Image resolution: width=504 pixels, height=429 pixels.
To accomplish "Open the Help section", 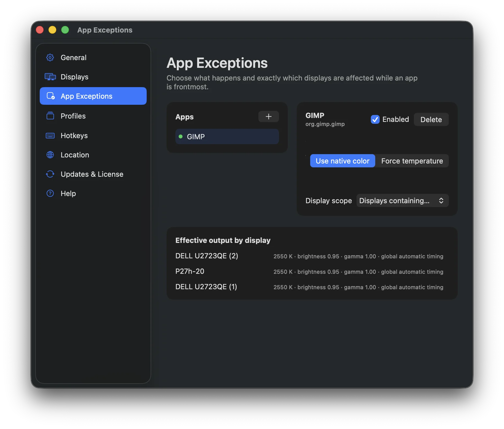I will 93,193.
